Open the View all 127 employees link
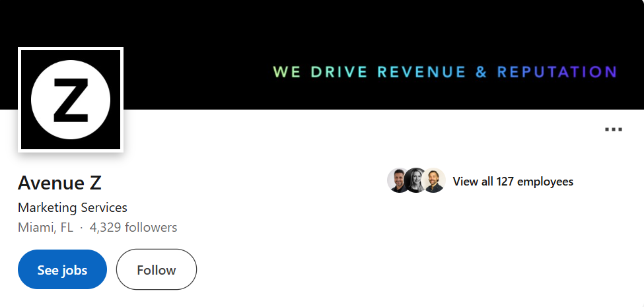The image size is (644, 307). (x=513, y=182)
